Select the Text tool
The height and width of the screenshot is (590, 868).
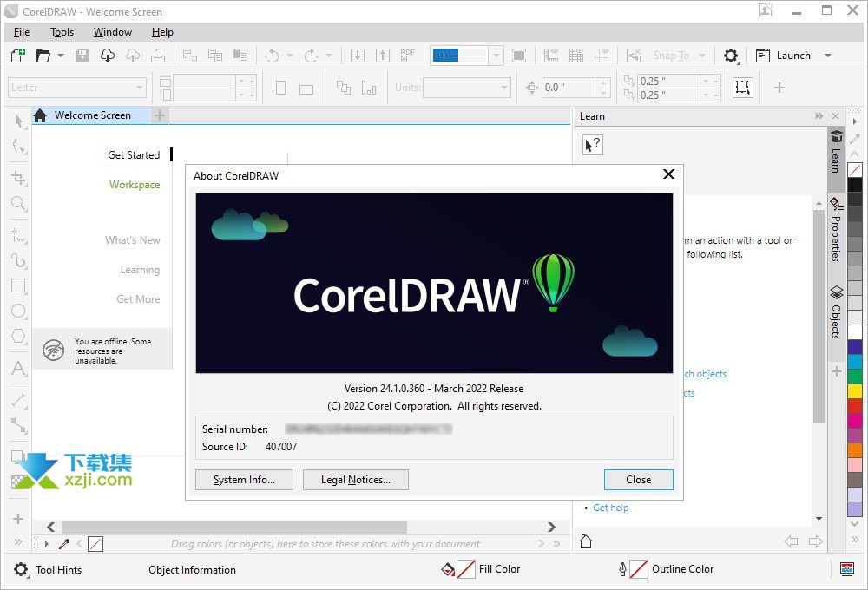pyautogui.click(x=19, y=369)
